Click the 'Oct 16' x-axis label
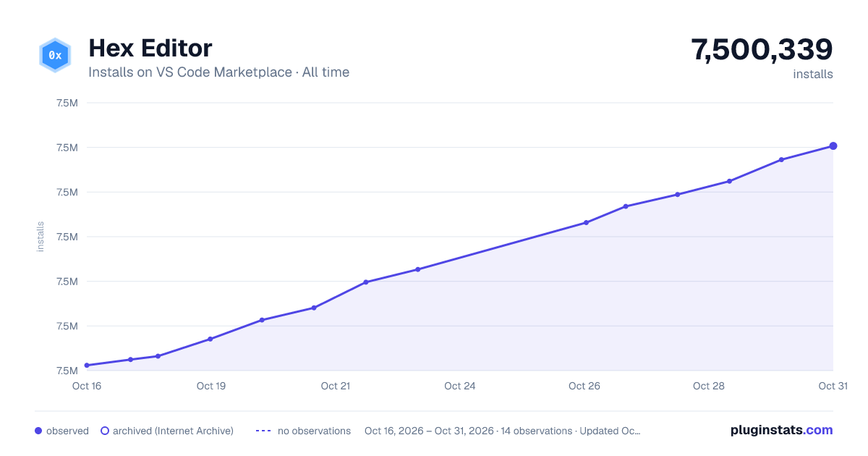 click(x=87, y=386)
